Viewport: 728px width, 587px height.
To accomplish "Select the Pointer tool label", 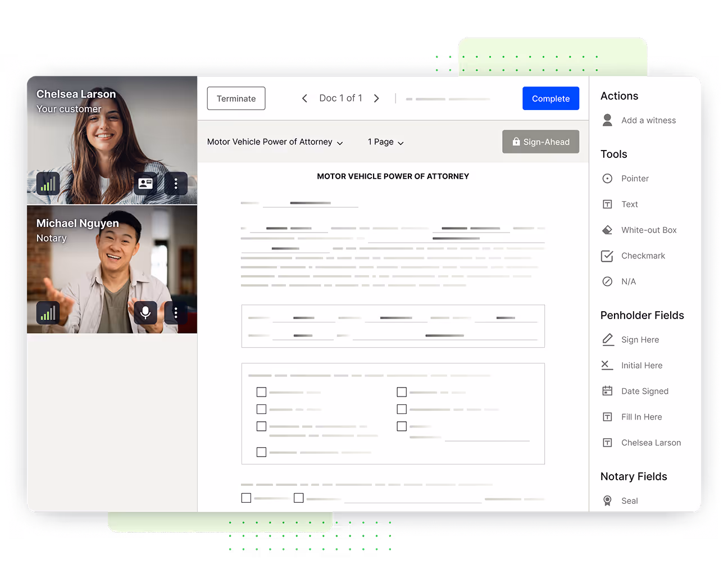I will pos(635,179).
